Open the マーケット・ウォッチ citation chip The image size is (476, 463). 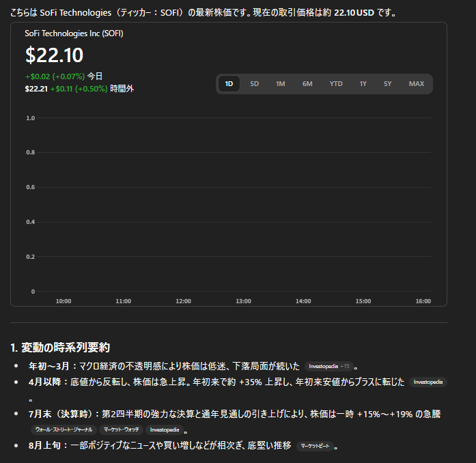(x=121, y=430)
